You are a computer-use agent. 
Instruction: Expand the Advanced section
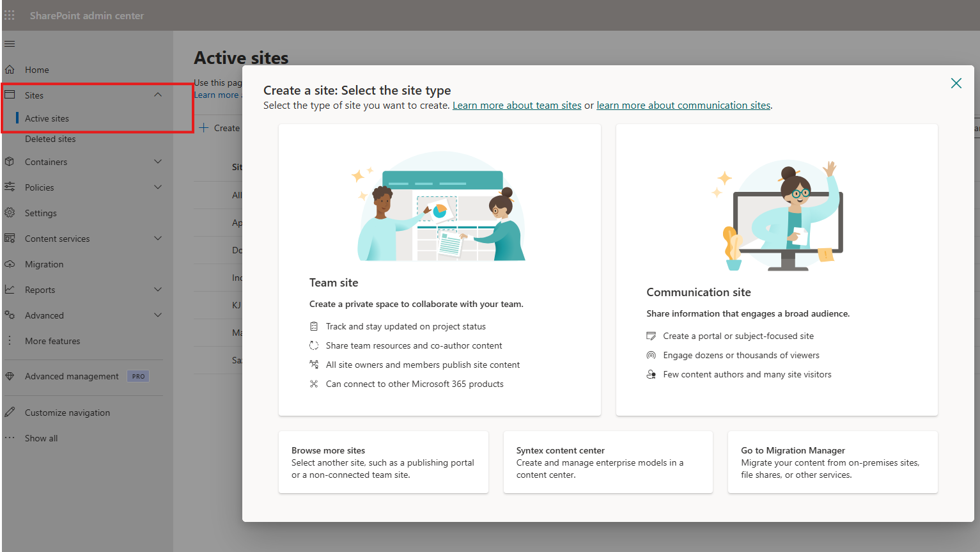click(158, 315)
